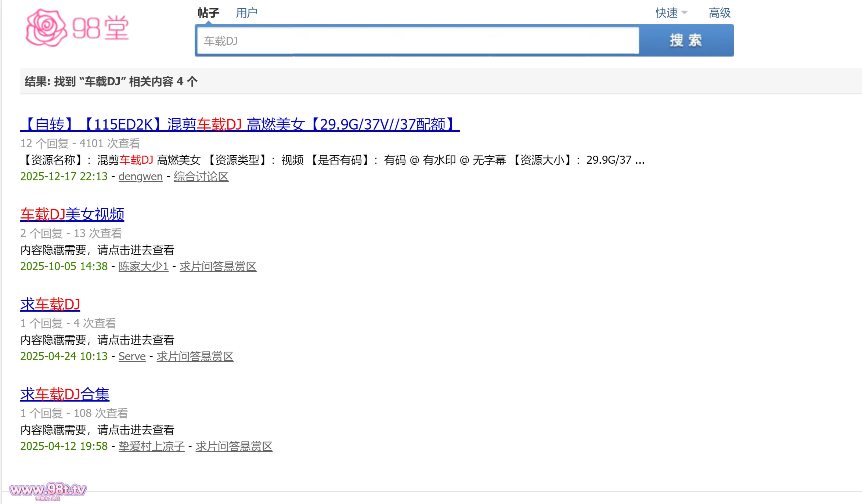View dengwen's user profile
Screen dimensions: 862x504
click(x=140, y=177)
